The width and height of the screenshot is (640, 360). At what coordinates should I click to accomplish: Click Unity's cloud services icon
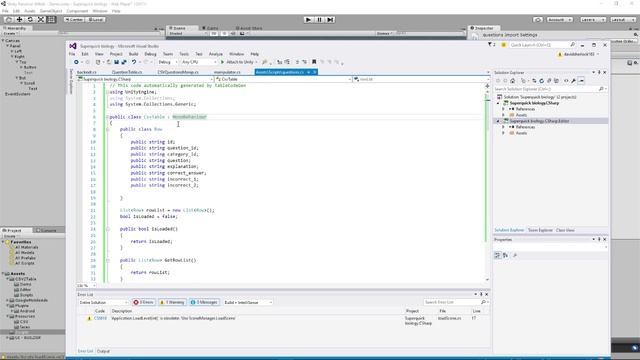(538, 20)
